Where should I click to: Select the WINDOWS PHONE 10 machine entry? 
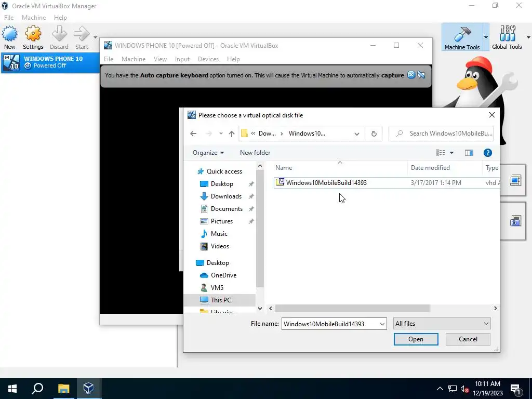point(50,62)
